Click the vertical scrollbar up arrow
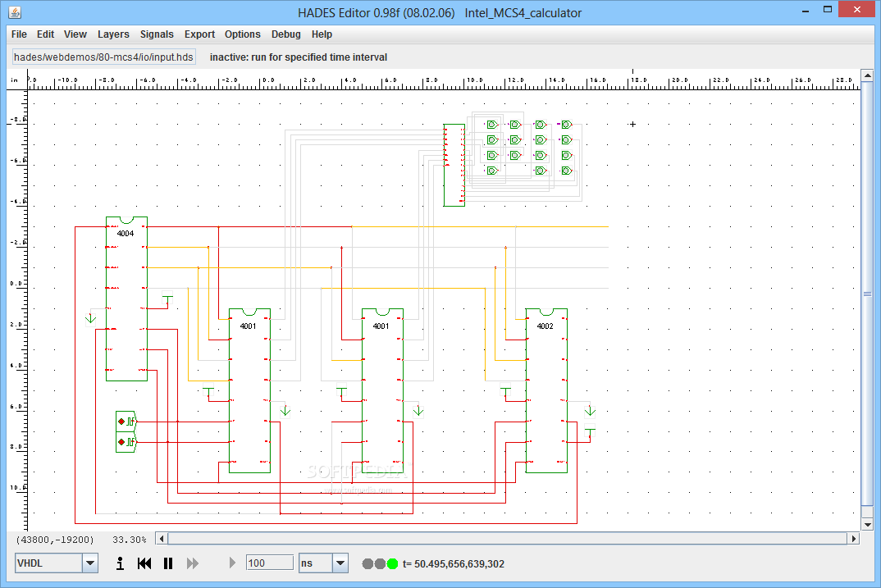This screenshot has height=588, width=881. point(868,75)
